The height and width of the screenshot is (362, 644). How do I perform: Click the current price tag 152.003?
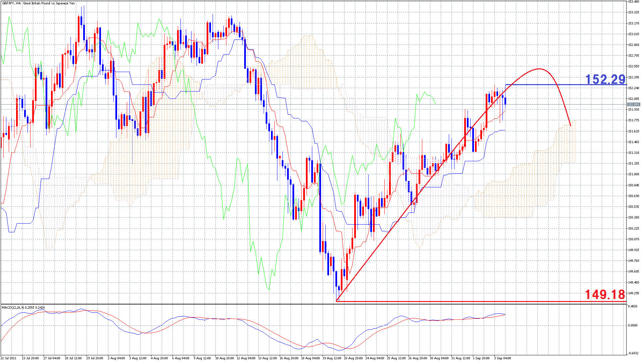click(634, 105)
